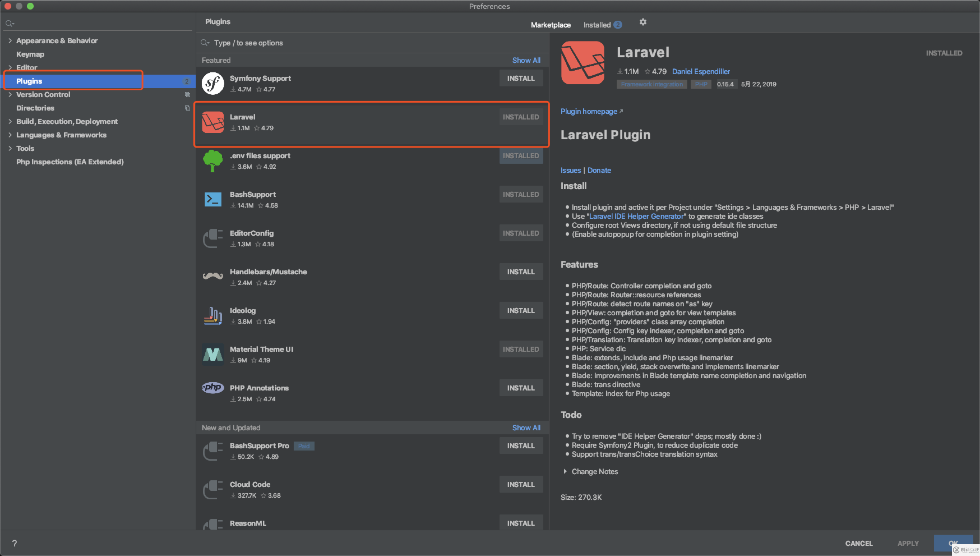Viewport: 980px width, 556px height.
Task: Click the Laravel plugin icon in list
Action: pyautogui.click(x=212, y=122)
